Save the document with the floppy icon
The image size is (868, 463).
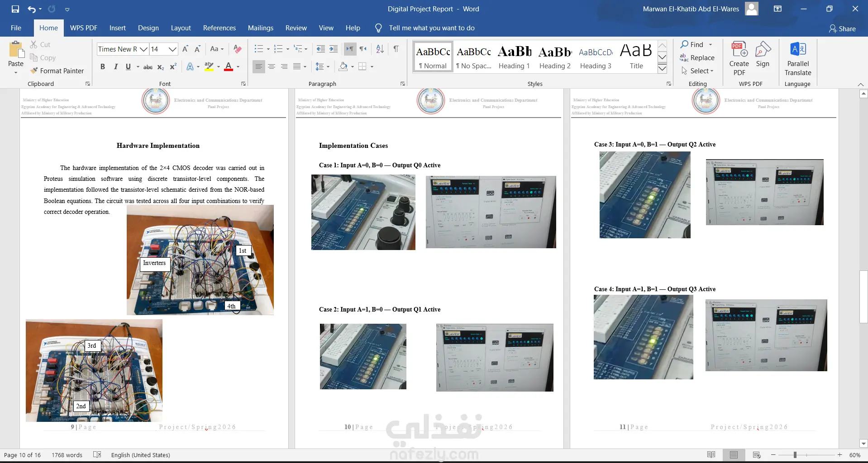coord(15,9)
